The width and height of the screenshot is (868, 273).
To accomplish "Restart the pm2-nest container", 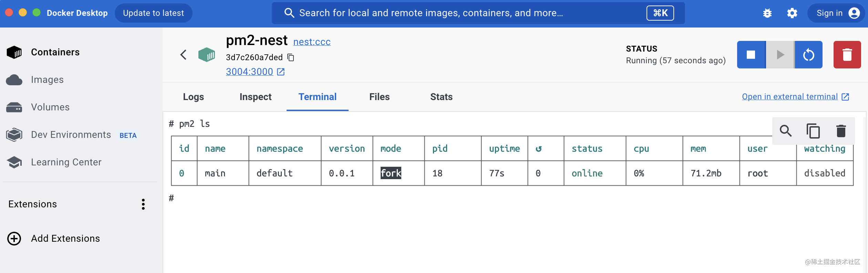I will click(x=808, y=55).
